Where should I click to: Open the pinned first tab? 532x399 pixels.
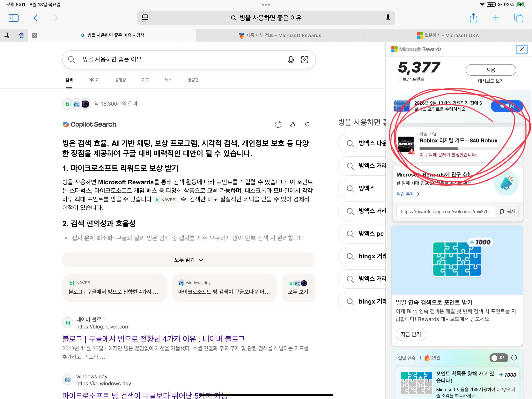(7, 35)
